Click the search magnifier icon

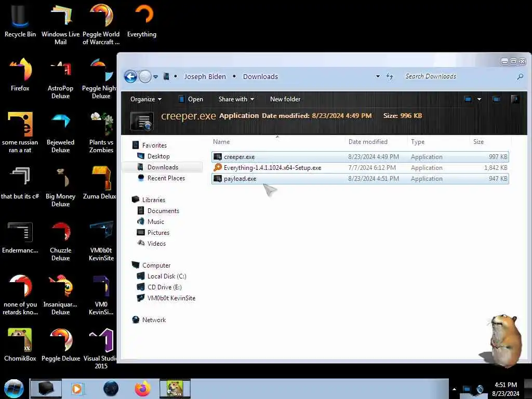520,77
